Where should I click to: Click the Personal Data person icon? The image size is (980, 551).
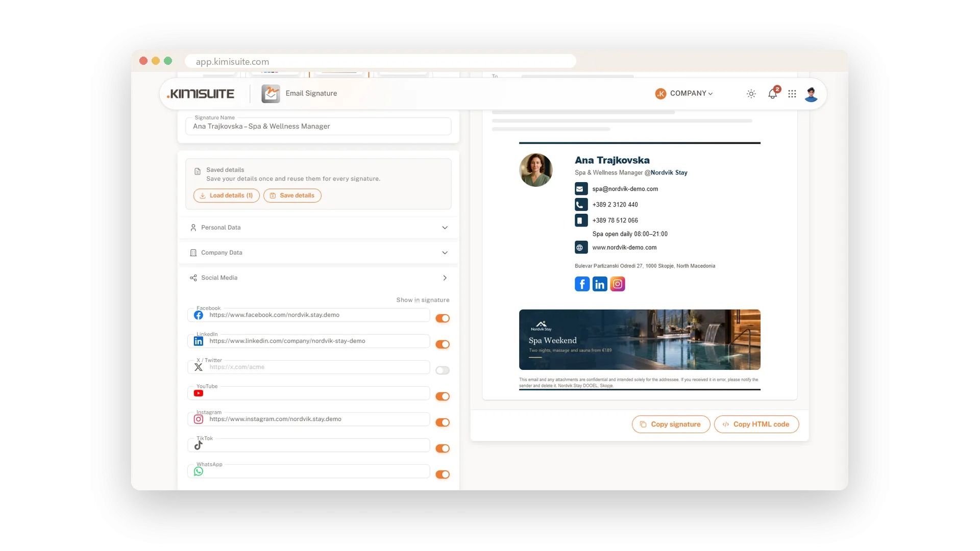pos(193,228)
